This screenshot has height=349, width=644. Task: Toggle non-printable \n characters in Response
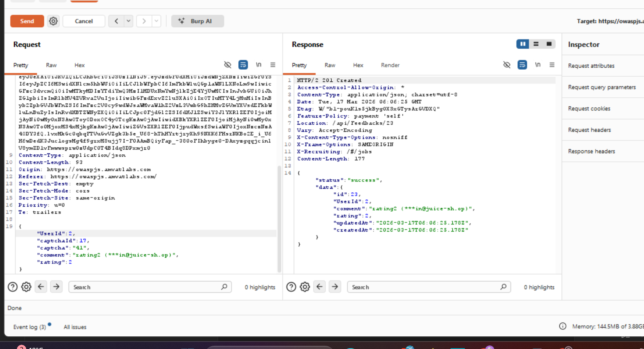pyautogui.click(x=538, y=65)
